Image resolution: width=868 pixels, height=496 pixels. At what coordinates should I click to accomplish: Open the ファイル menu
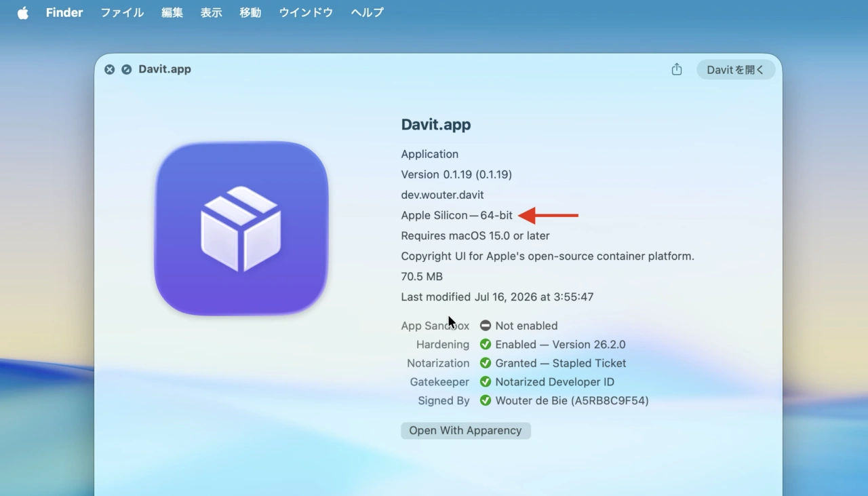click(x=122, y=13)
